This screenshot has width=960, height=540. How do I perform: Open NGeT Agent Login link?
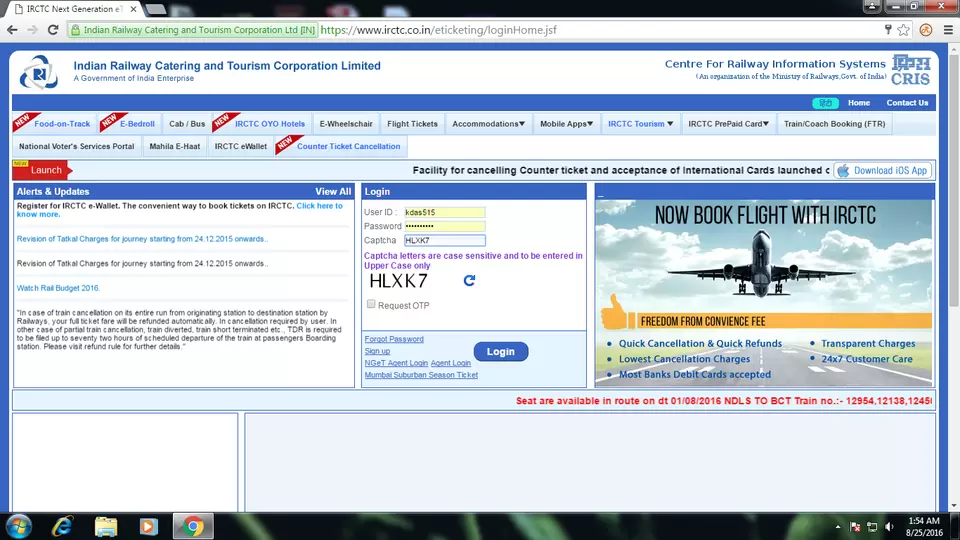(x=396, y=363)
